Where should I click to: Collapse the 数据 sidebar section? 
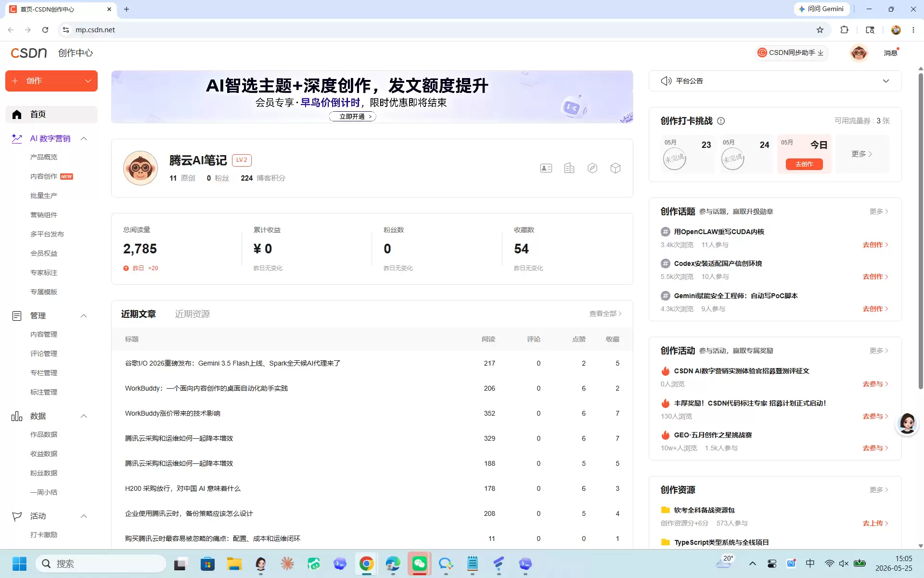pos(84,416)
